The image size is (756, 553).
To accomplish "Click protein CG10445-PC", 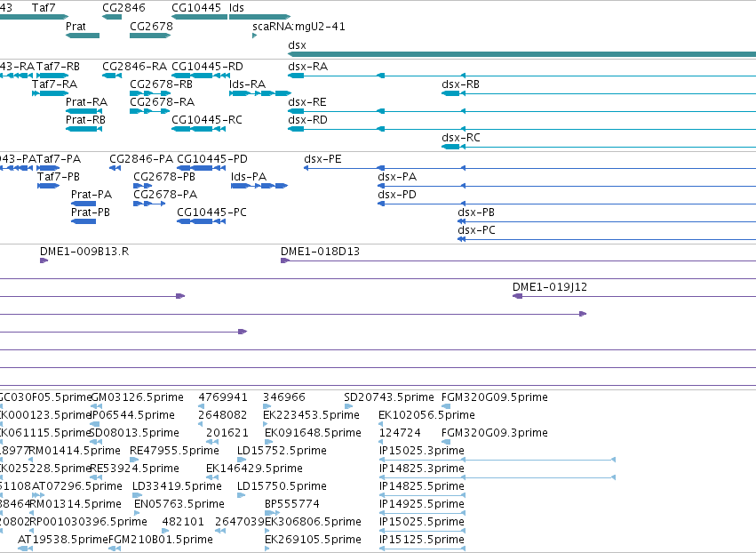I will [211, 212].
